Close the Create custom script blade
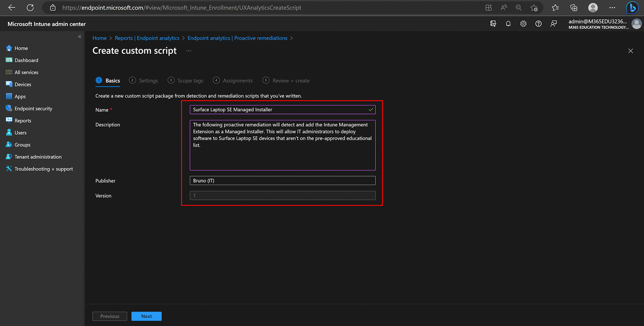 [x=631, y=51]
